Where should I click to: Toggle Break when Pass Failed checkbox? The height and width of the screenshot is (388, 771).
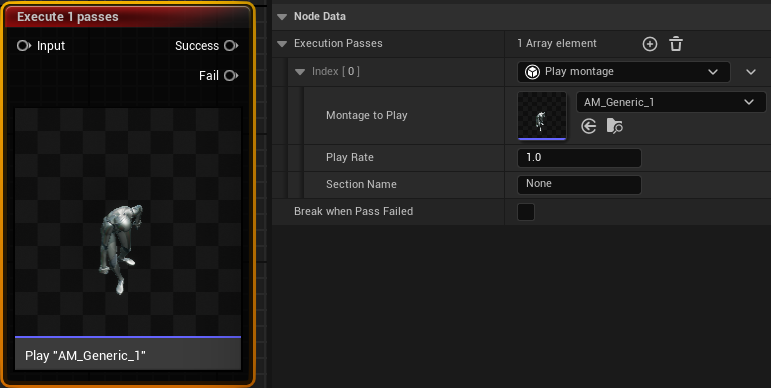pyautogui.click(x=526, y=212)
